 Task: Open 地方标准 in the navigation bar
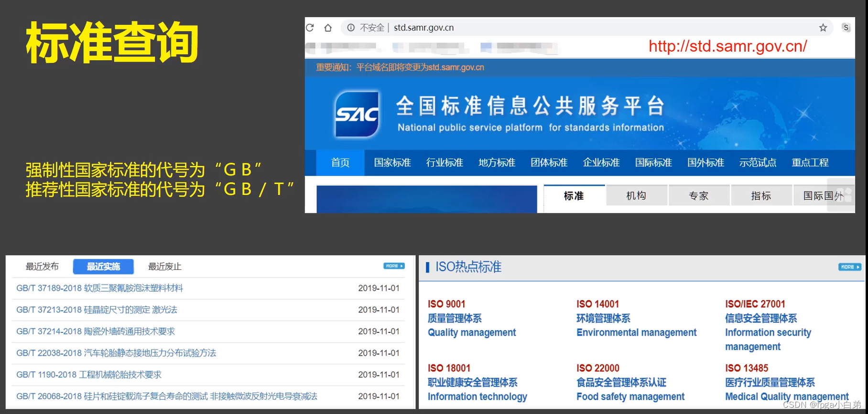click(497, 163)
